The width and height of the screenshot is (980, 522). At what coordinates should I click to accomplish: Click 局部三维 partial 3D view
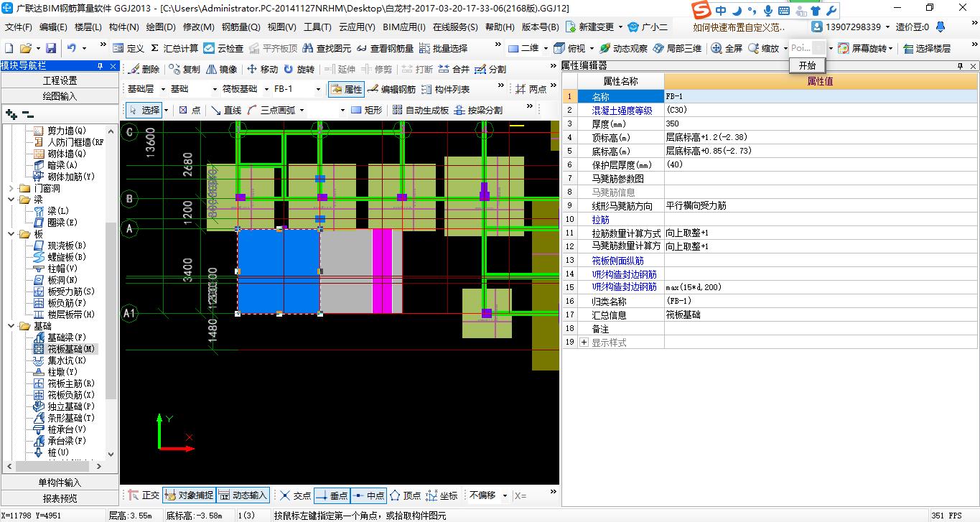tap(678, 48)
